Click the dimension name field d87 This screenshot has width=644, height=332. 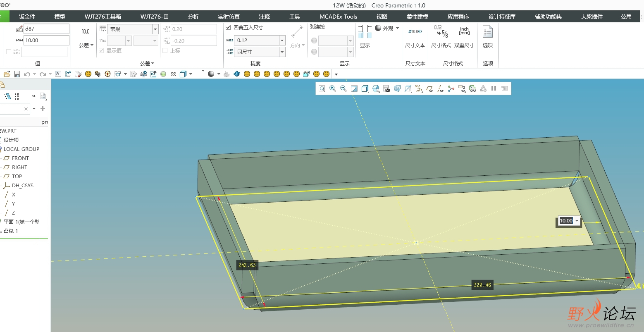pos(46,29)
